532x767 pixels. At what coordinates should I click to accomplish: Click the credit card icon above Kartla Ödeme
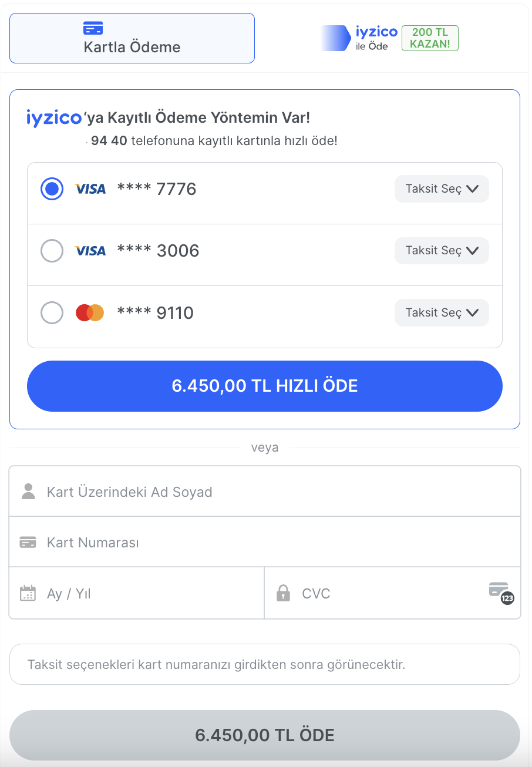coord(93,28)
